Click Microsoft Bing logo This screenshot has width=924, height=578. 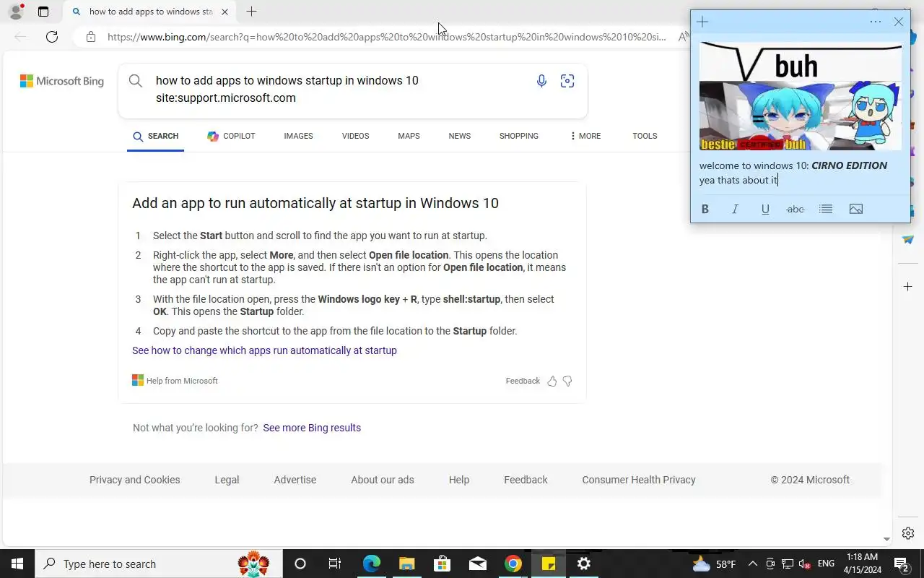(x=62, y=81)
